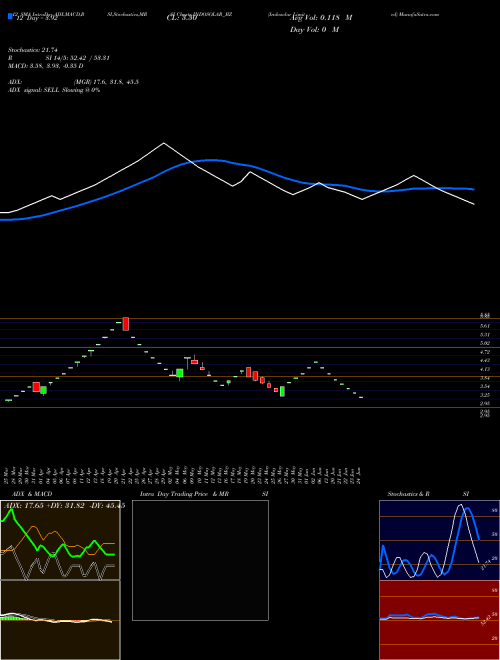This screenshot has height=660, width=500.
Task: Click the peak of the white price line
Action: tap(164, 144)
